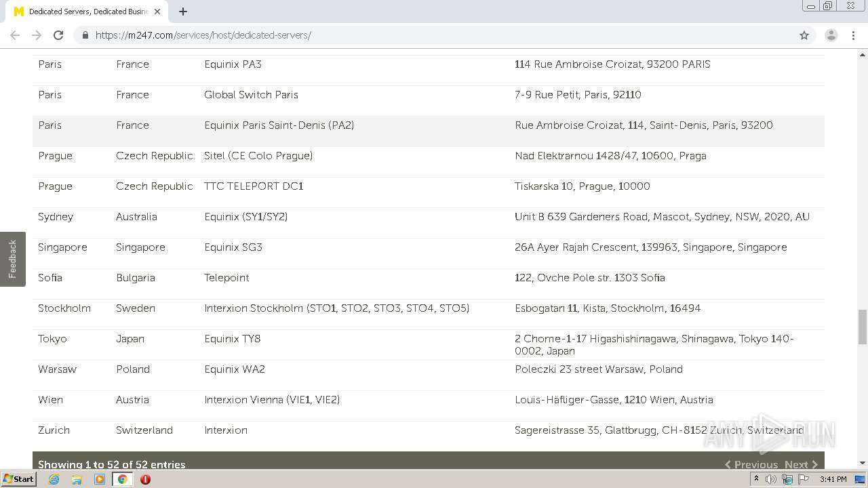Select the 'Austria' country cell
Image resolution: width=868 pixels, height=488 pixels.
click(132, 400)
